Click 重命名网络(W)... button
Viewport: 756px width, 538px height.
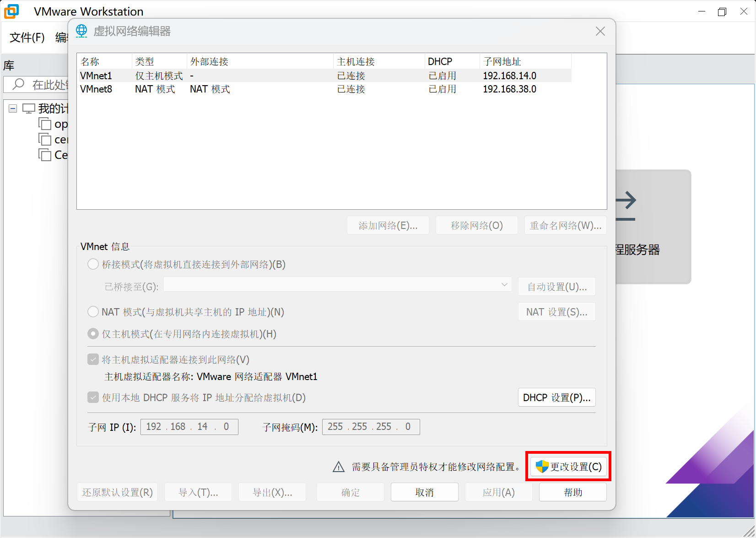(x=566, y=225)
